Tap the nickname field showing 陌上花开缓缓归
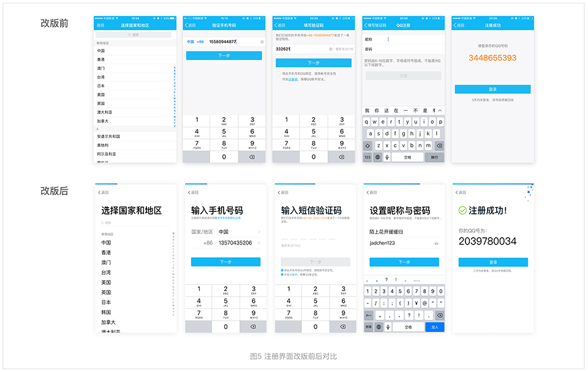 [x=385, y=232]
